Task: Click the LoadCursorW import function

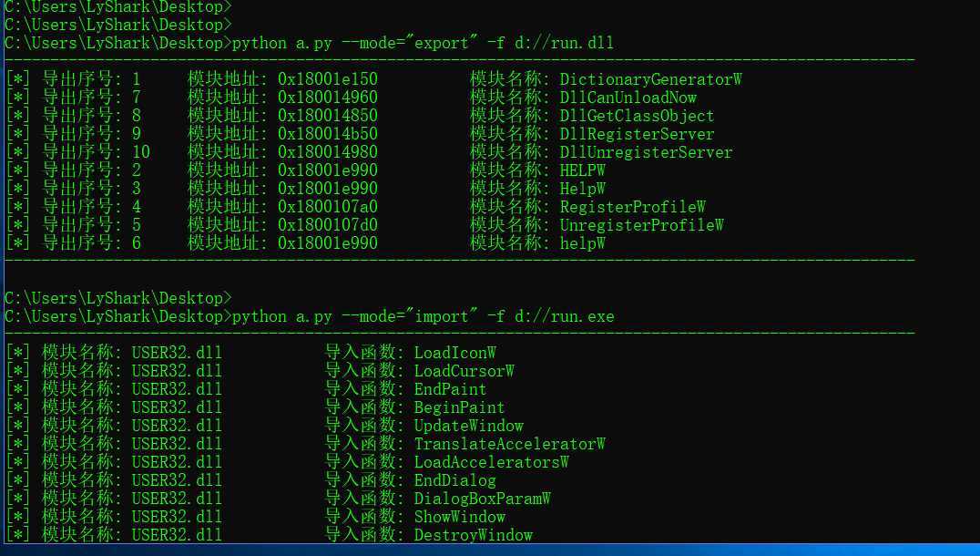Action: [x=464, y=371]
